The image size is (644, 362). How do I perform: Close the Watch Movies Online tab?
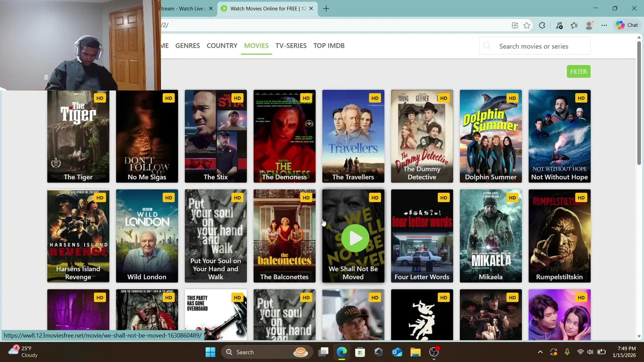[x=311, y=9]
